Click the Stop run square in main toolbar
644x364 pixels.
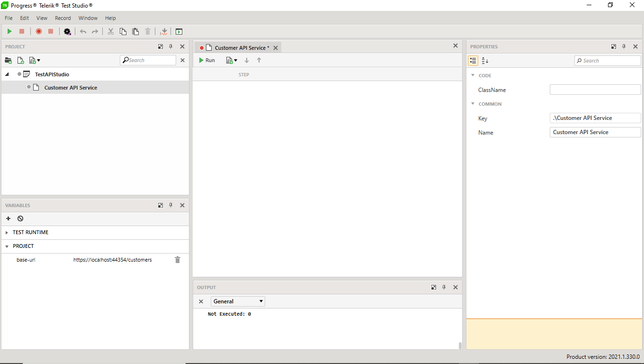pos(22,31)
